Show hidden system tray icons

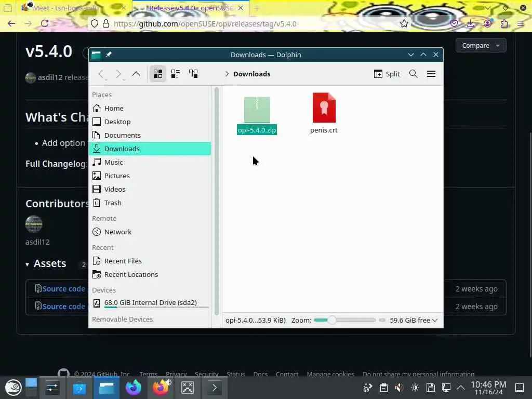(x=461, y=388)
